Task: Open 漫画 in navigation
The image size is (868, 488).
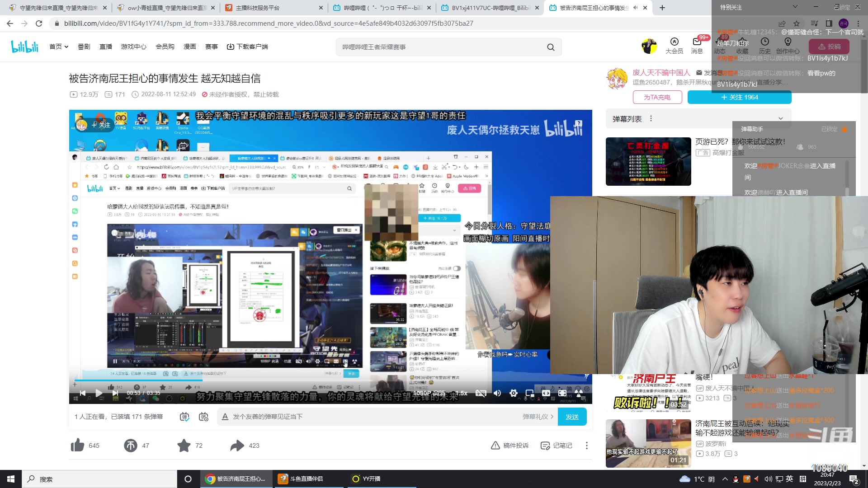Action: tap(190, 47)
